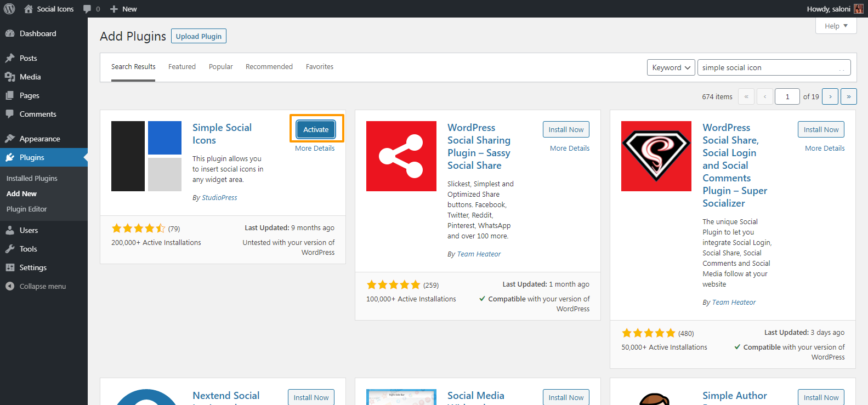Viewport: 868px width, 405px height.
Task: Activate the Simple Social Icons plugin
Action: [x=316, y=129]
